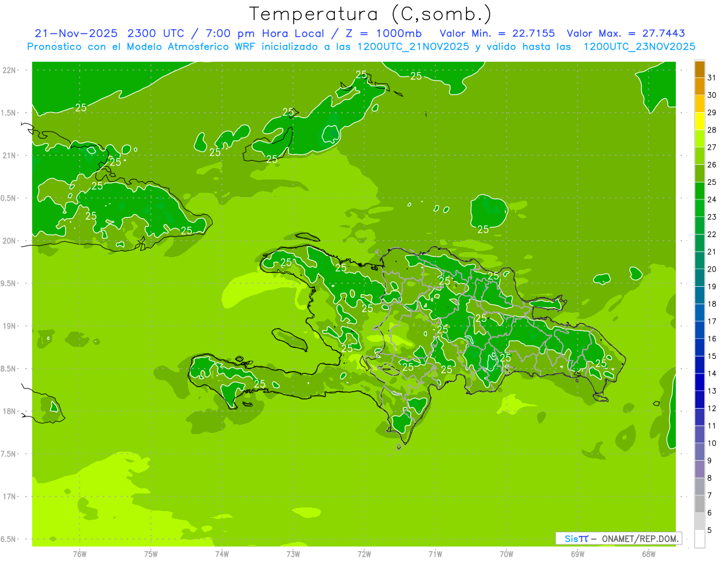Click the 75W longitude axis label
The width and height of the screenshot is (728, 562).
coord(150,554)
